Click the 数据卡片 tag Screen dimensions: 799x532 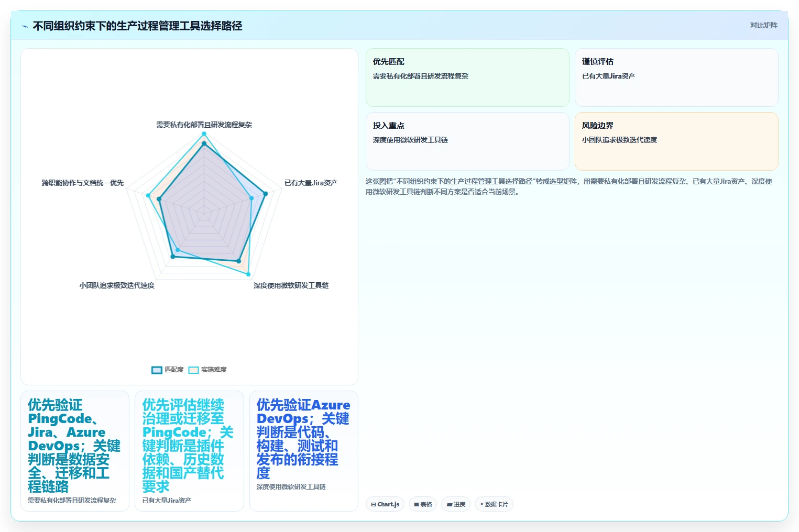pyautogui.click(x=494, y=504)
